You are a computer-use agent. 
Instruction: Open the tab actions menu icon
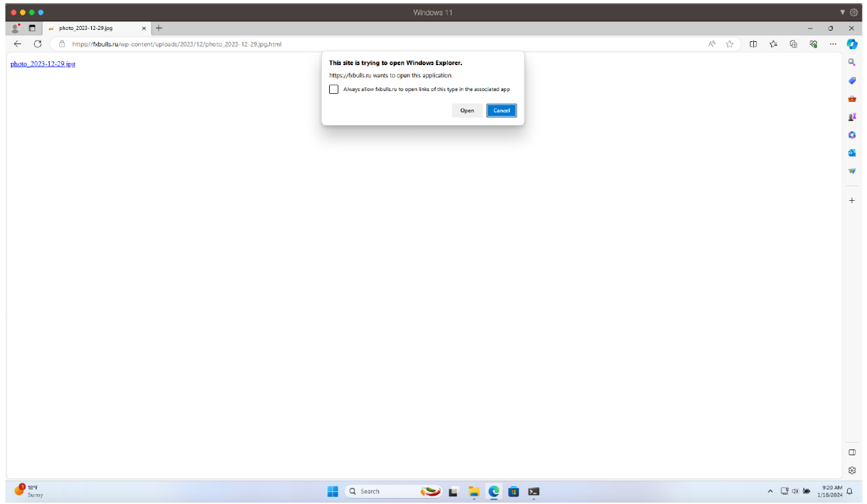tap(32, 29)
